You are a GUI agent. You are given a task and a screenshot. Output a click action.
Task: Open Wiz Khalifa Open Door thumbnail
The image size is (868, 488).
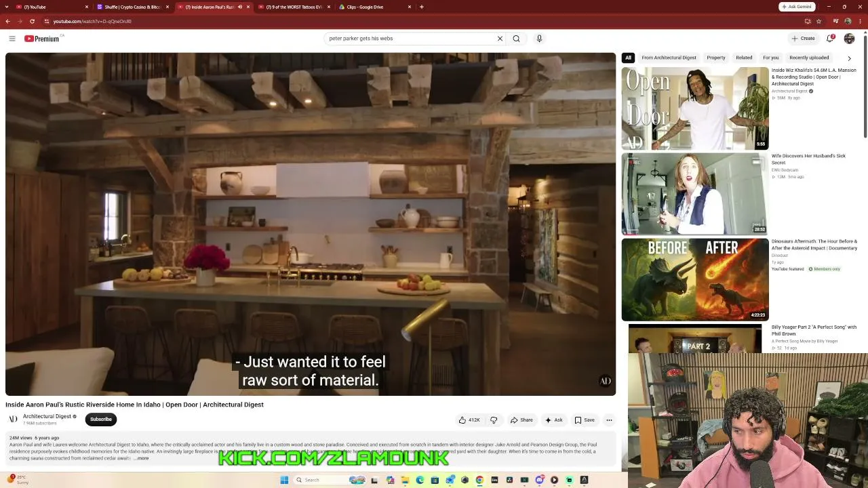tap(695, 108)
